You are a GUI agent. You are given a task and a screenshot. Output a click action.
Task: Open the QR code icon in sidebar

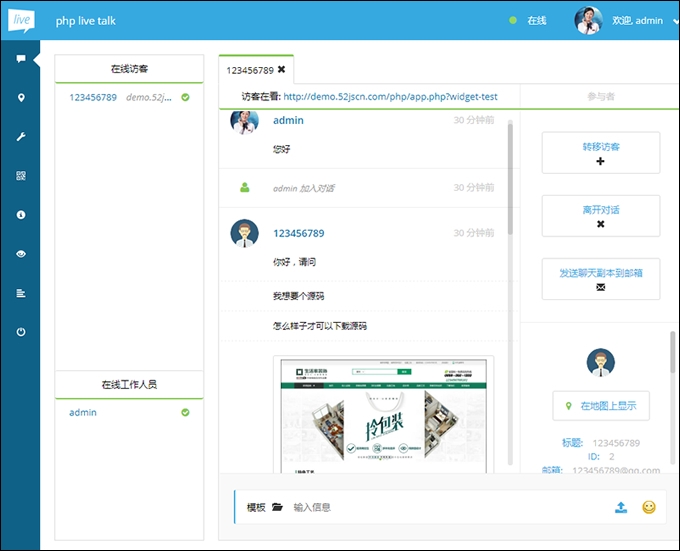[x=21, y=176]
